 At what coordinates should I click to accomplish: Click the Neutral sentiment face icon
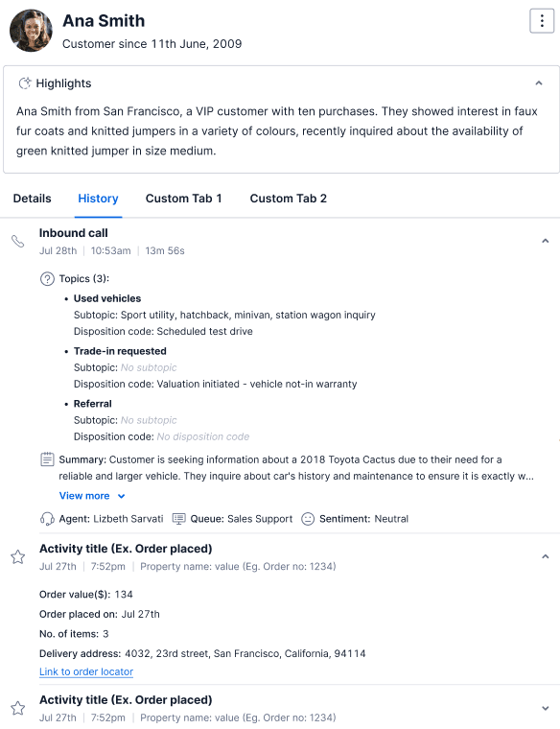[308, 519]
